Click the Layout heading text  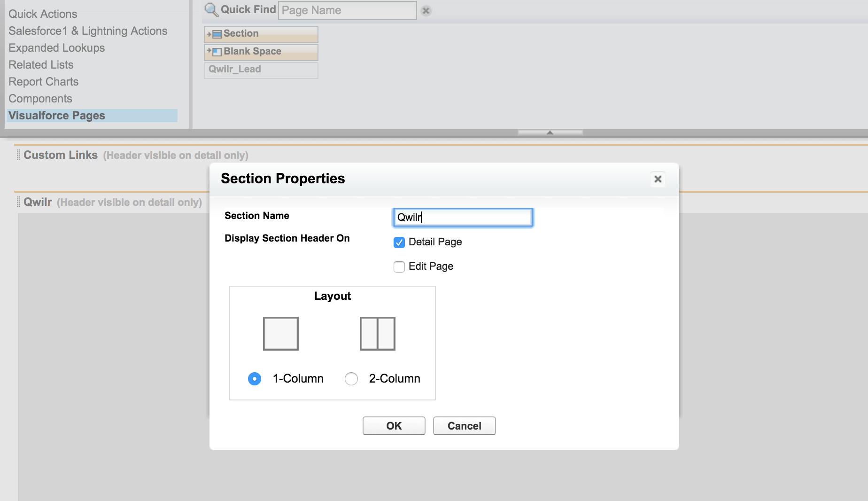333,296
